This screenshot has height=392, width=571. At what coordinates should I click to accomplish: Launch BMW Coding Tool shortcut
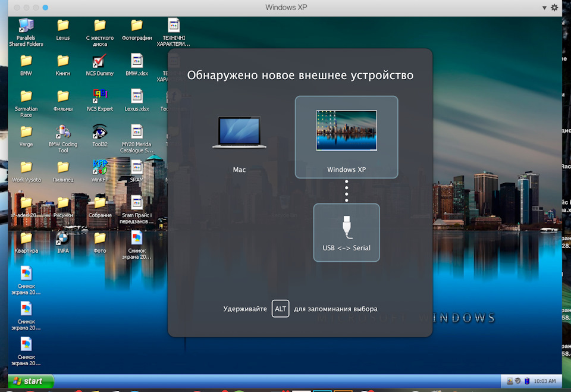click(62, 139)
